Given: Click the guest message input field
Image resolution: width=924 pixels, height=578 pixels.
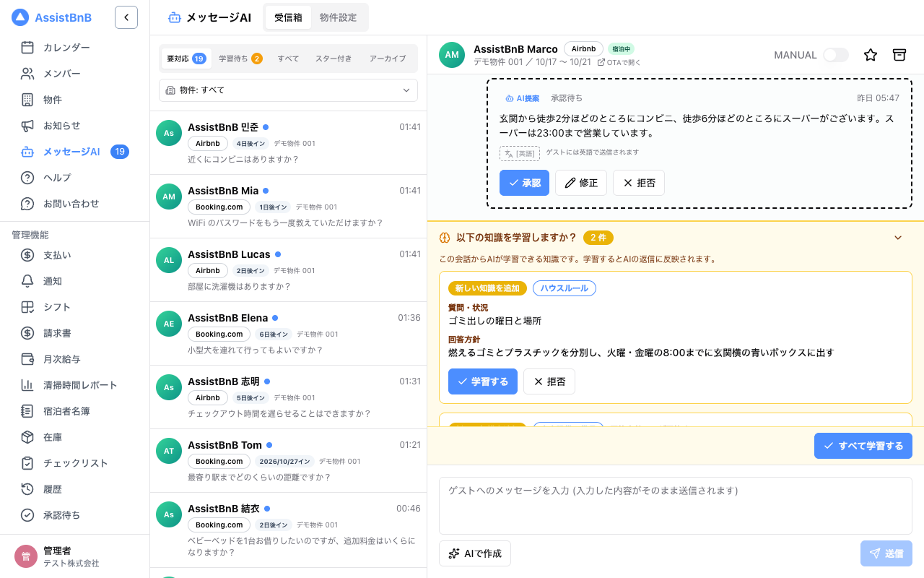Looking at the screenshot, I should 676,506.
